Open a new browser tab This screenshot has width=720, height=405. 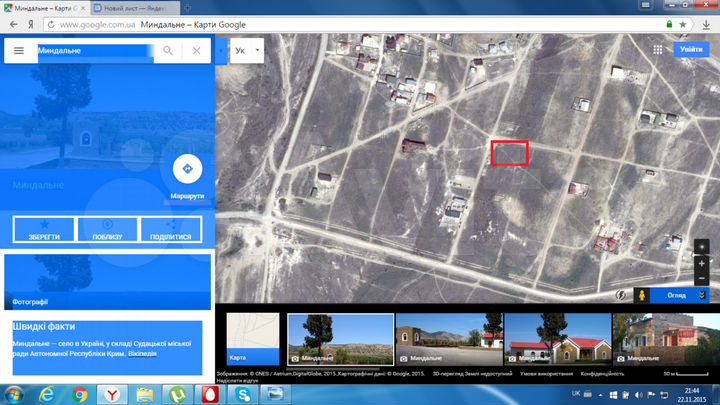pyautogui.click(x=187, y=8)
